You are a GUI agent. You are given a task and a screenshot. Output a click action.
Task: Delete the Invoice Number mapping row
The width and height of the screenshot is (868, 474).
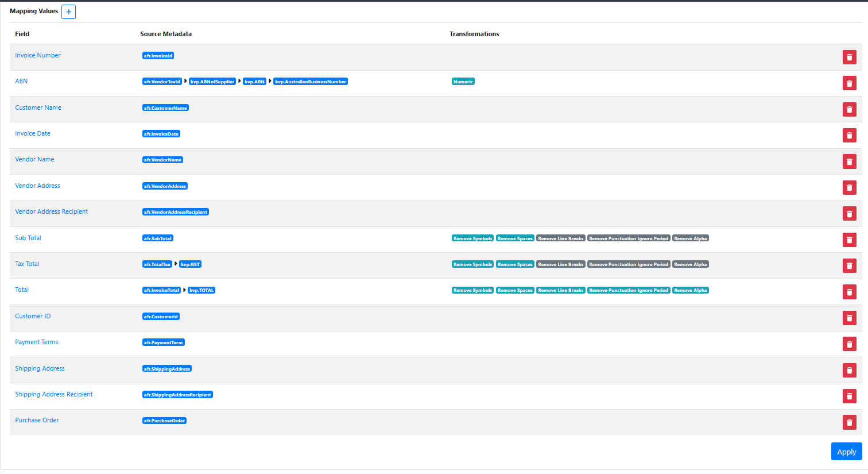coord(849,57)
